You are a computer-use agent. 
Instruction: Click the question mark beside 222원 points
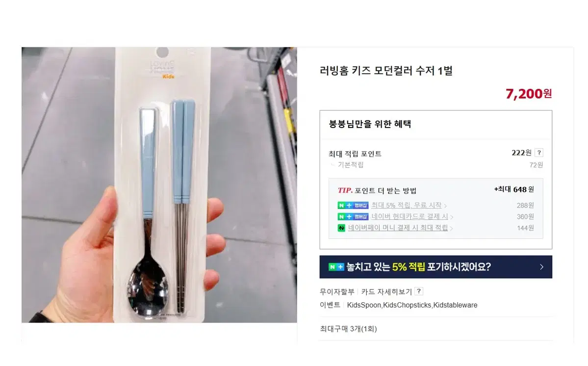click(x=539, y=153)
